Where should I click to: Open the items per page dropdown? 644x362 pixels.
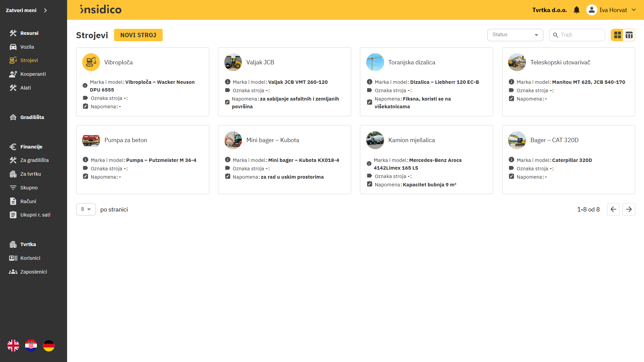click(86, 209)
